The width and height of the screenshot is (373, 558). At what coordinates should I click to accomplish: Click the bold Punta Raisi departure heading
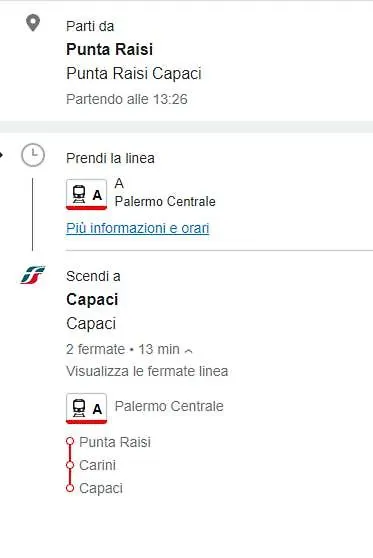[110, 49]
